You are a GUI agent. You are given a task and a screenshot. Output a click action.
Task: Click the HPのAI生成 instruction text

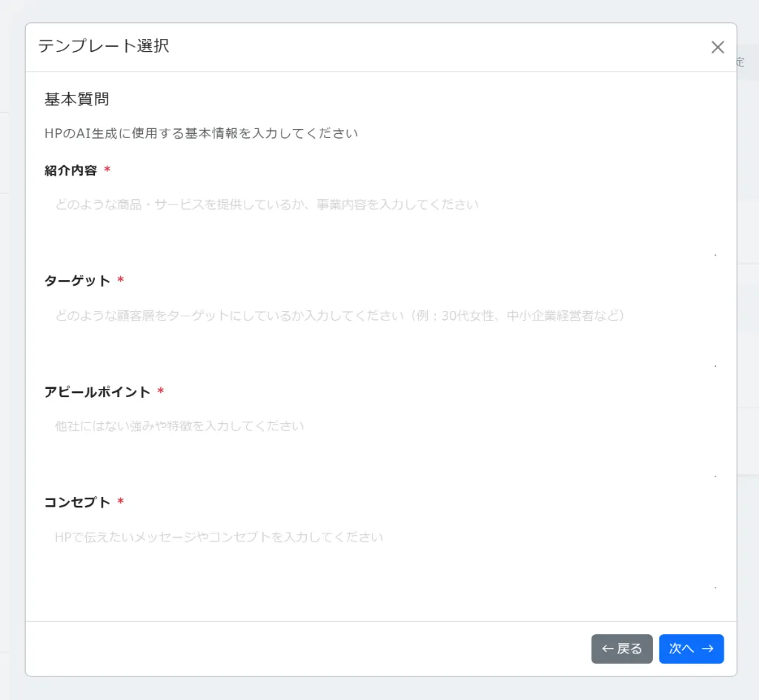tap(201, 133)
